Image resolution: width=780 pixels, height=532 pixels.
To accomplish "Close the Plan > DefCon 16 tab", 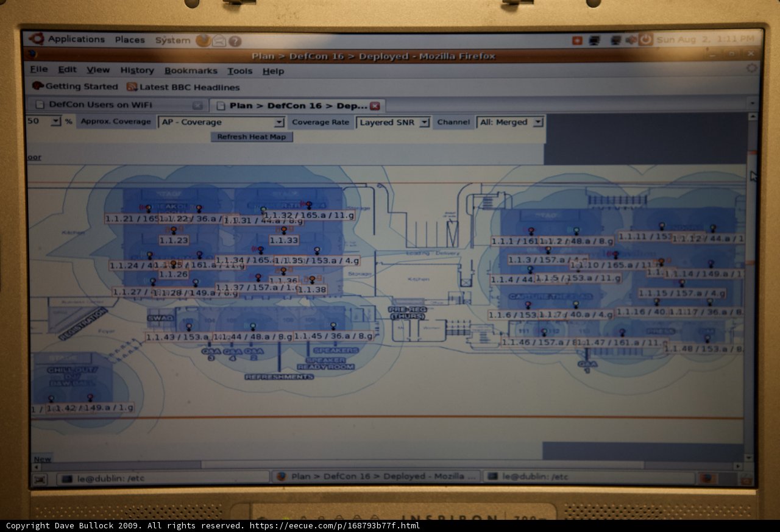I will point(375,106).
